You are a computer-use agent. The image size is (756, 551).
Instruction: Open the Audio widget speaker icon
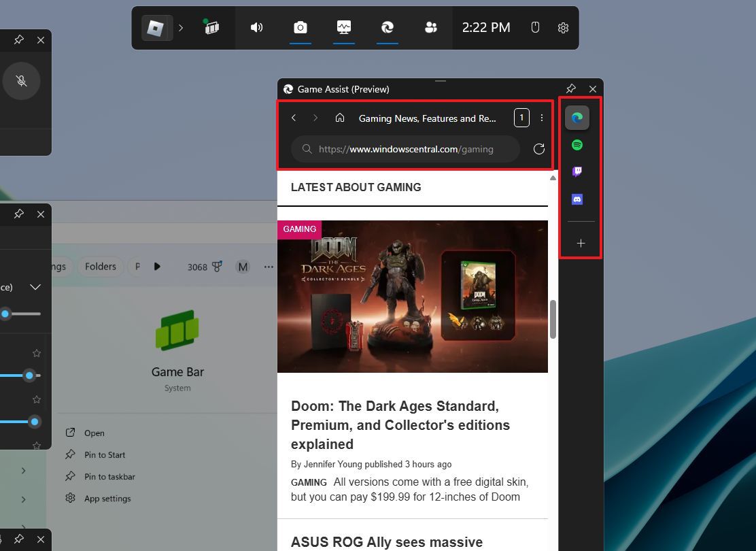[x=256, y=27]
